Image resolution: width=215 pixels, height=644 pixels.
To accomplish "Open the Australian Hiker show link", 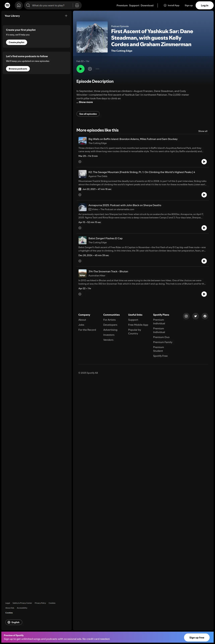I will point(97,276).
